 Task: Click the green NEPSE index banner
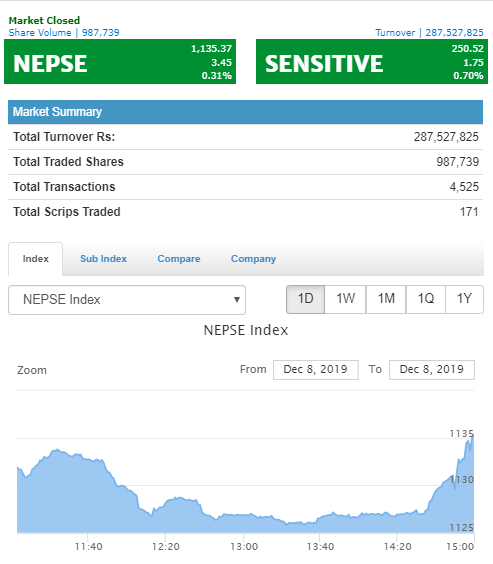(x=120, y=62)
